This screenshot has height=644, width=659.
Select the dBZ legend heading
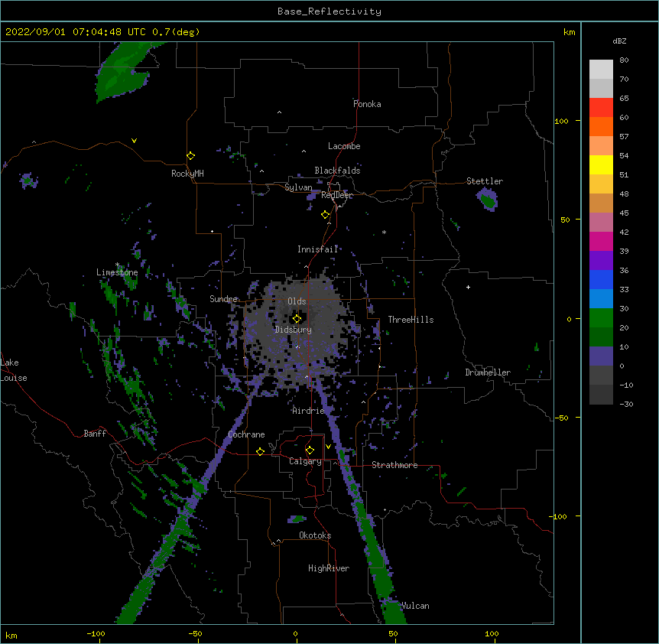coord(619,41)
